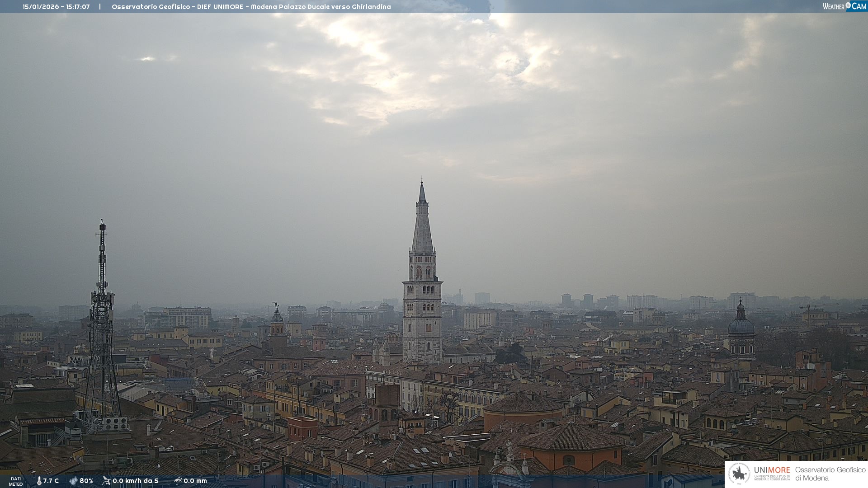Click the DATI METEO label
This screenshot has height=488, width=868.
[x=15, y=481]
